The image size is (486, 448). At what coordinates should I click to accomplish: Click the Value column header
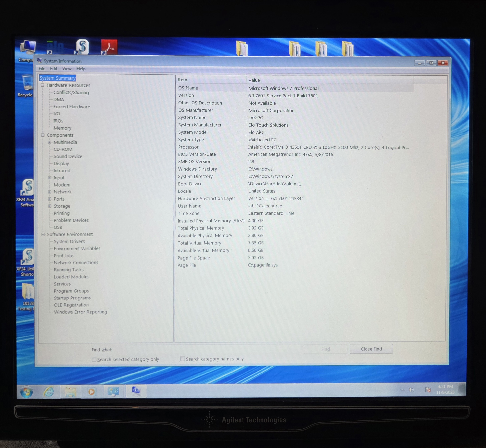coord(254,80)
